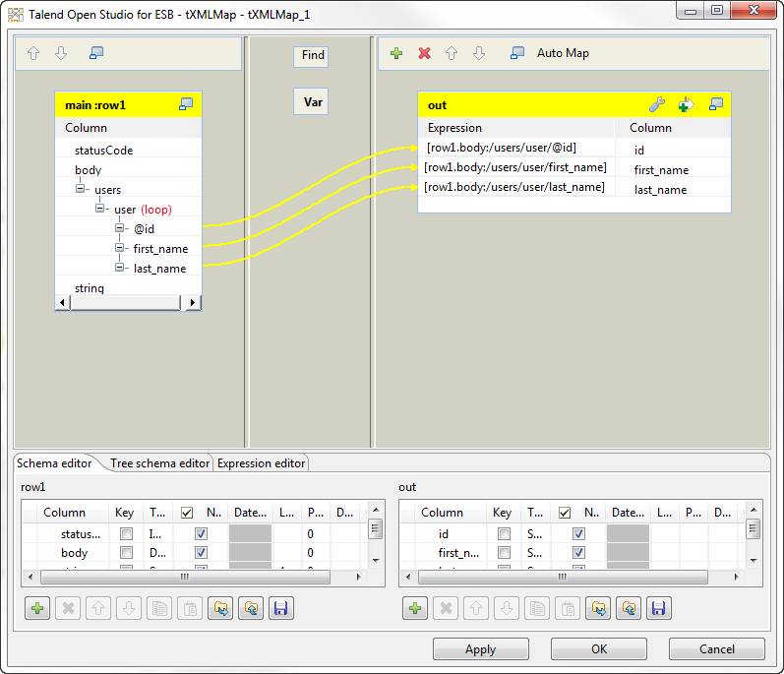Toggle Key checkbox for the body column
The image size is (784, 674).
coord(126,553)
